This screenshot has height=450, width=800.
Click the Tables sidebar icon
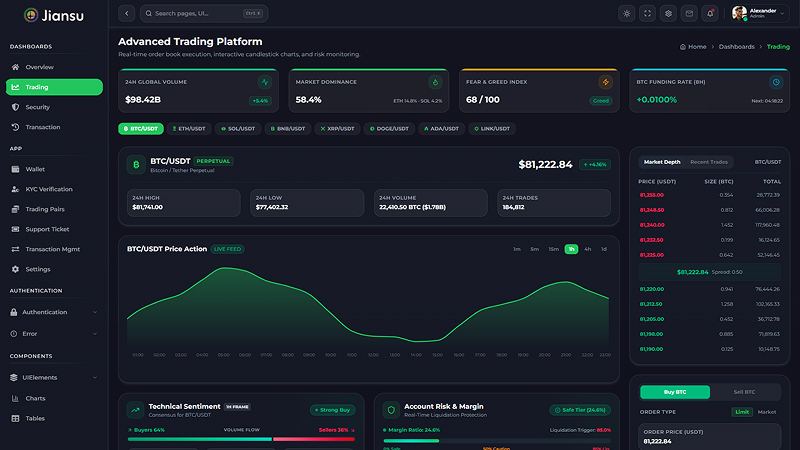coord(15,418)
